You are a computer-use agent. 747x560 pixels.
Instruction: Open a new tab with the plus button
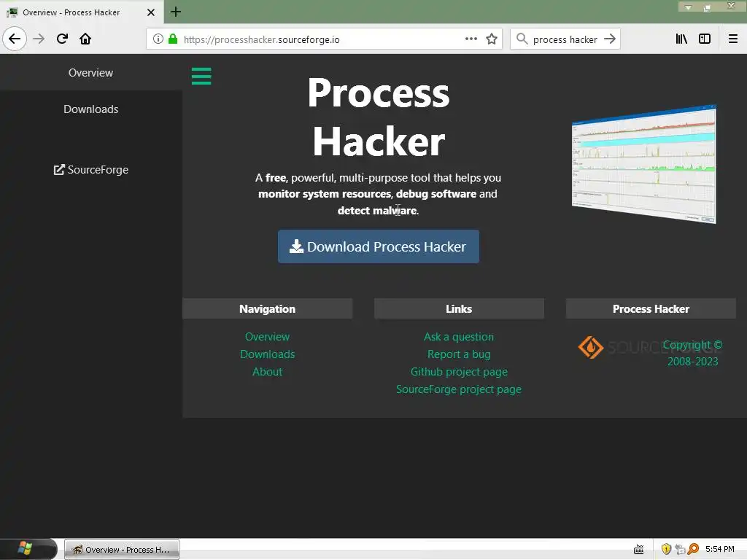176,12
